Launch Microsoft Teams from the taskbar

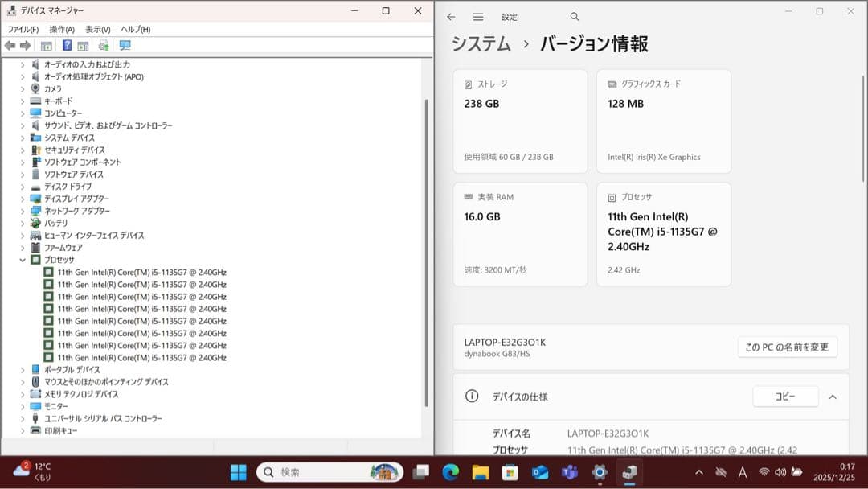[x=570, y=473]
